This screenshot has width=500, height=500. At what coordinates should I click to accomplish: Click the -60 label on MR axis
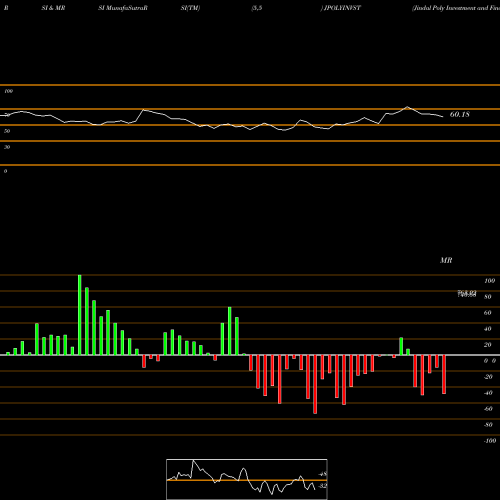tap(488, 409)
